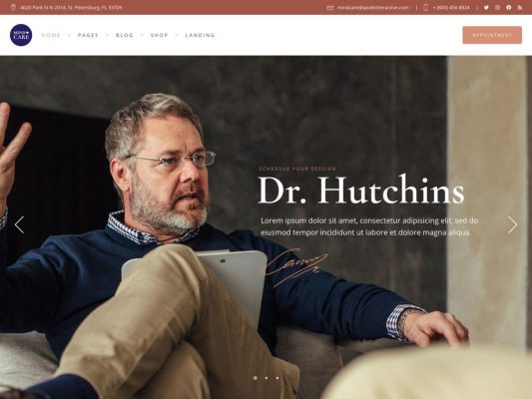Click the phone icon in top bar
The height and width of the screenshot is (399, 532).
tap(426, 7)
